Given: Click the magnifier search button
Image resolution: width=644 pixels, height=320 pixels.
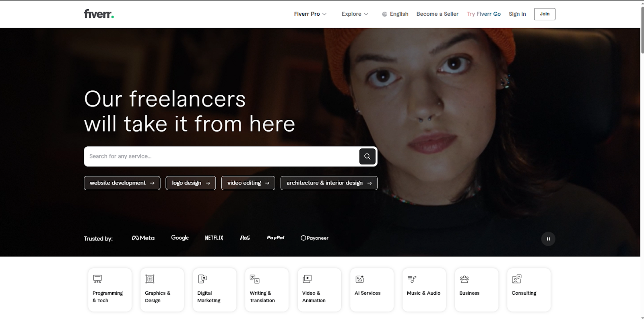Looking at the screenshot, I should point(367,156).
